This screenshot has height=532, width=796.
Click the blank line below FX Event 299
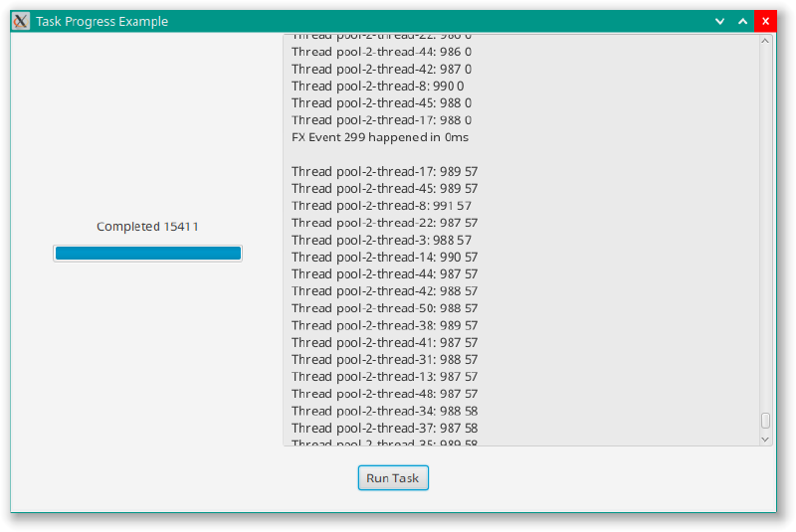pyautogui.click(x=521, y=154)
